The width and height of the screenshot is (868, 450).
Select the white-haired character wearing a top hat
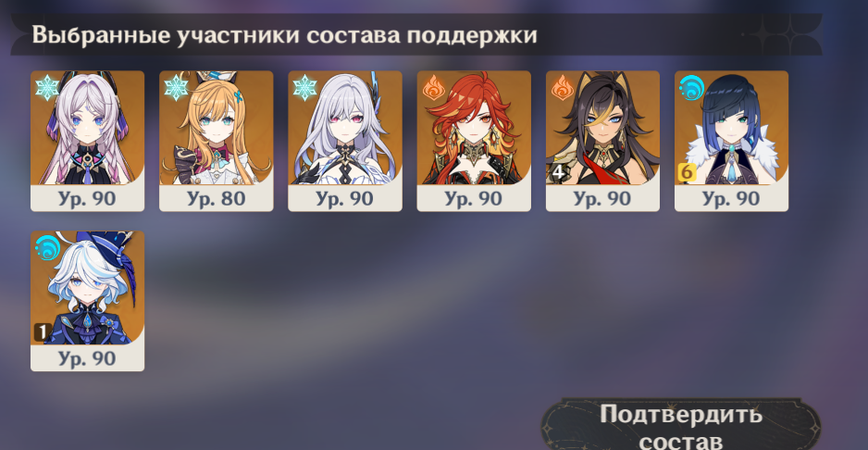coord(88,301)
